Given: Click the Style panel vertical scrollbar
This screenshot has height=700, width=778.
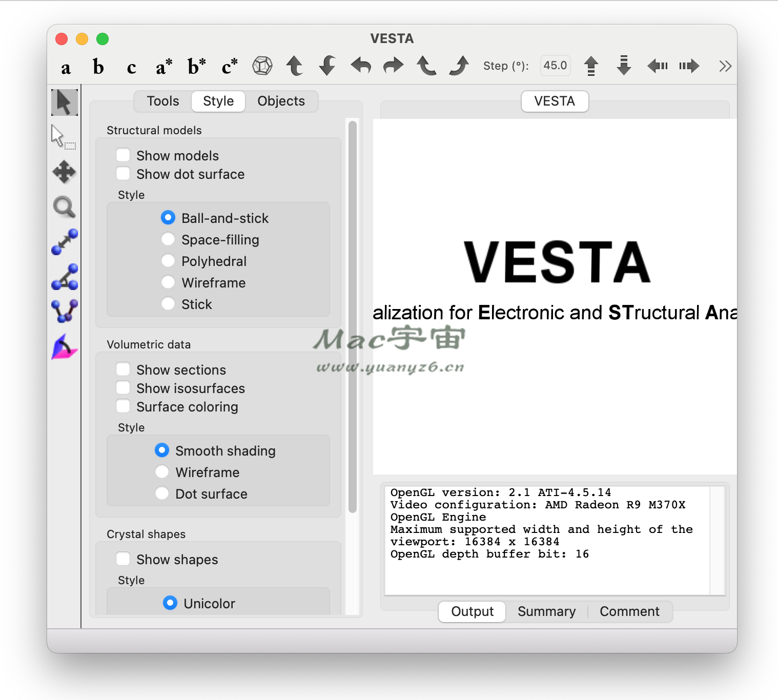Looking at the screenshot, I should coord(353,316).
